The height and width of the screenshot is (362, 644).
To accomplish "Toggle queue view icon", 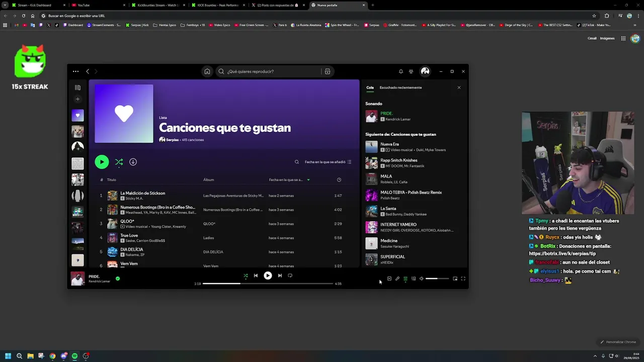I will click(405, 279).
